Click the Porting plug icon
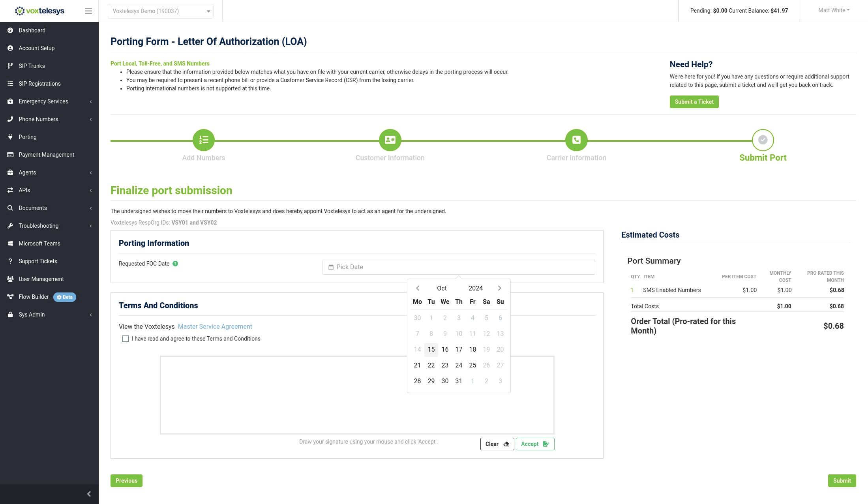 coord(10,137)
